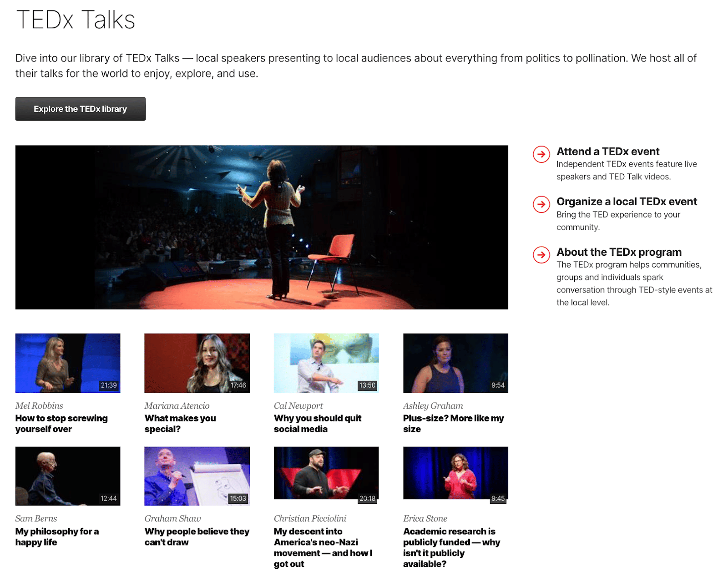Play the Sam Berns video thumbnail
The height and width of the screenshot is (572, 728).
pyautogui.click(x=68, y=476)
